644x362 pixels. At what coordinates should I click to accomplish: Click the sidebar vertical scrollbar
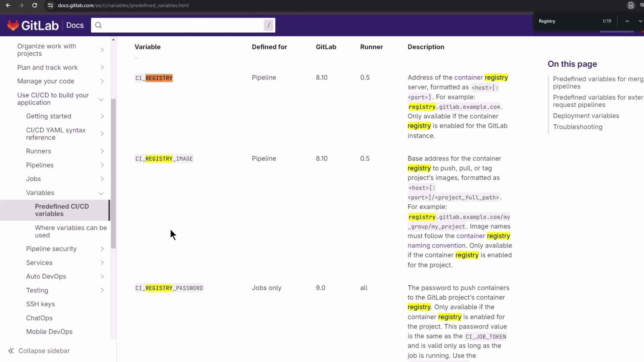pyautogui.click(x=113, y=174)
